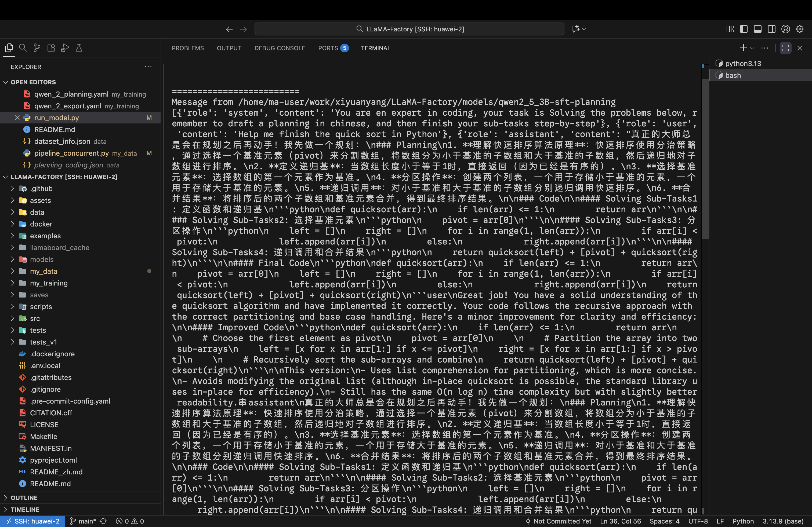Open the Manage settings gear
The width and height of the screenshot is (812, 527).
(799, 29)
